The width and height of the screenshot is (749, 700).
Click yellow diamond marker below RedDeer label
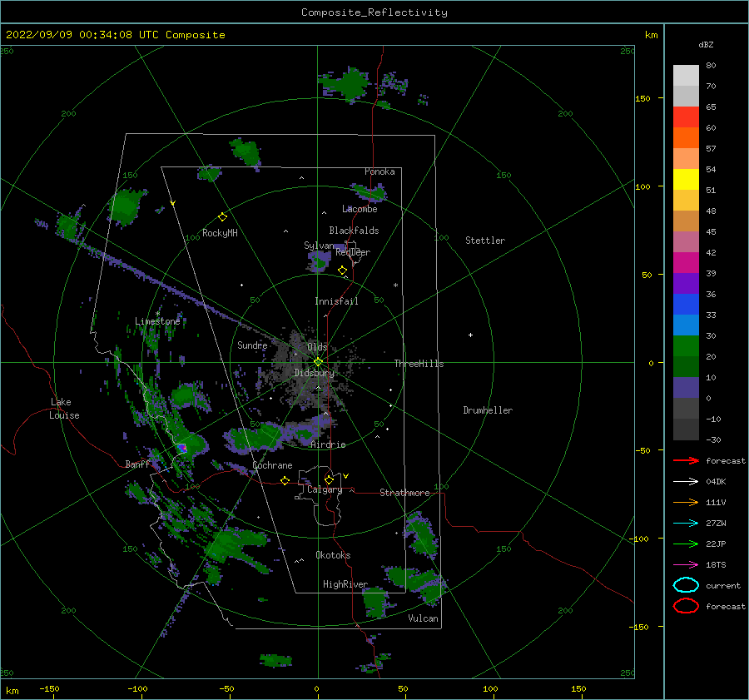click(342, 271)
